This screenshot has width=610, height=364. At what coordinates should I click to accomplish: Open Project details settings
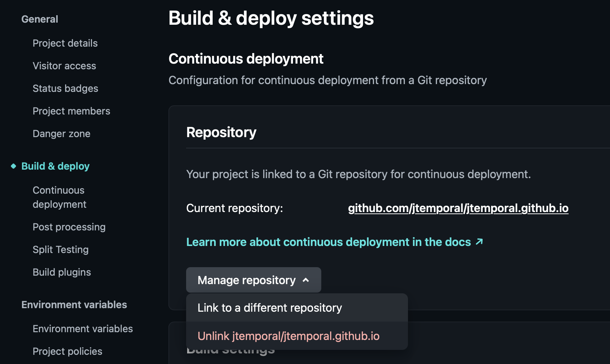(x=65, y=43)
